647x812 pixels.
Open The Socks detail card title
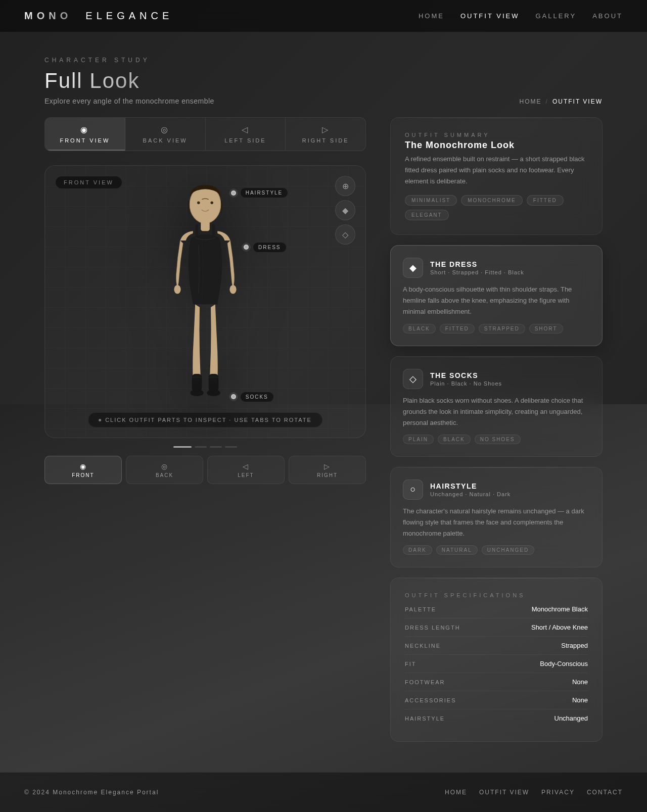(x=454, y=375)
